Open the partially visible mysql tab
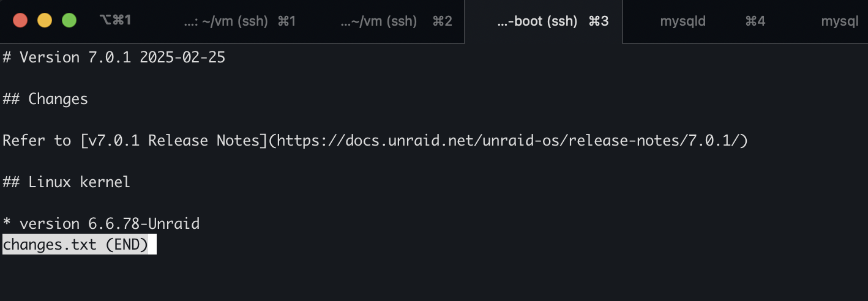The width and height of the screenshot is (868, 301). click(x=839, y=21)
